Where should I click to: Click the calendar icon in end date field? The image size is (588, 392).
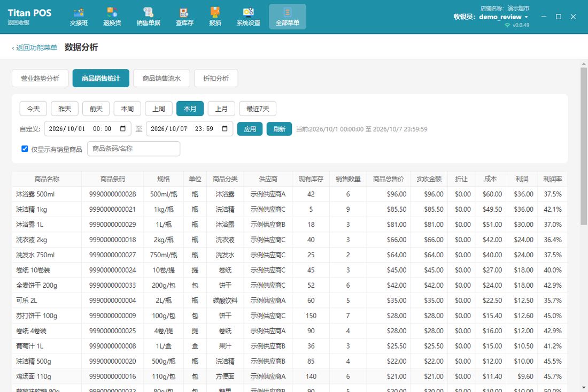point(225,129)
